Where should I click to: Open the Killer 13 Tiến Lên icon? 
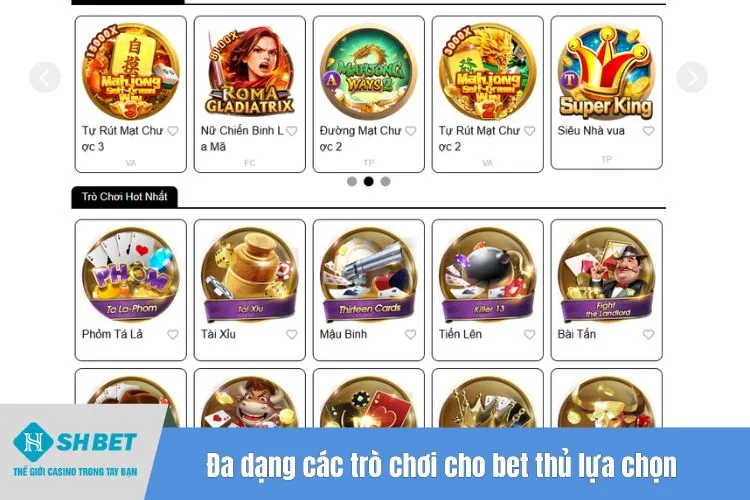pyautogui.click(x=487, y=274)
